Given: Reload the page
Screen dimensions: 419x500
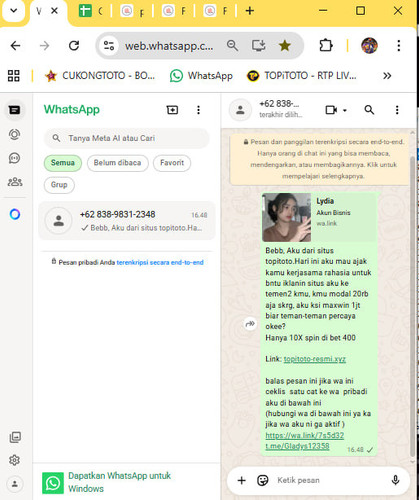Looking at the screenshot, I should pyautogui.click(x=74, y=46).
